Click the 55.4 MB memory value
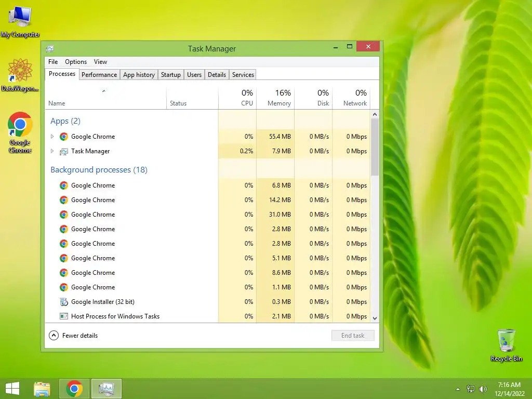The image size is (532, 399). click(x=280, y=137)
